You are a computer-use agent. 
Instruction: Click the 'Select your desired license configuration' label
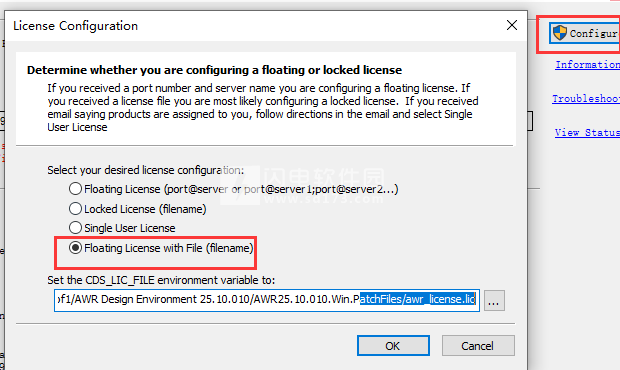(146, 170)
